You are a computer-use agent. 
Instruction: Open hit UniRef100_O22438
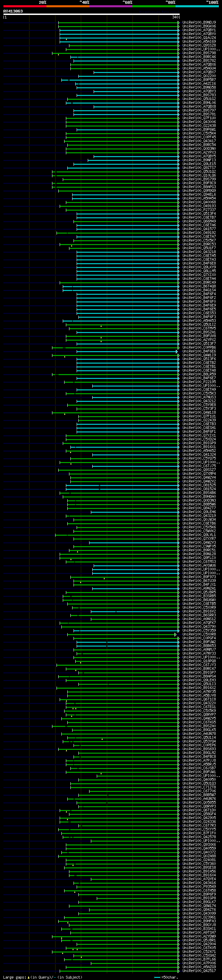[199, 125]
